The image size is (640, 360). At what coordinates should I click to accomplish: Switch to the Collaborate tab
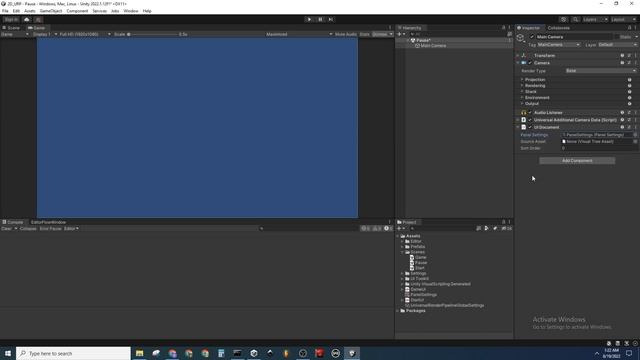click(558, 28)
